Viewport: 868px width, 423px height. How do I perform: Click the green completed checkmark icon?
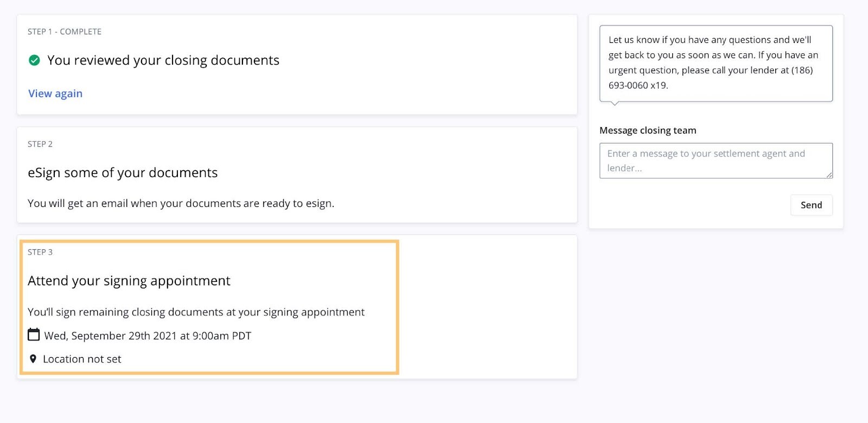pyautogui.click(x=34, y=60)
